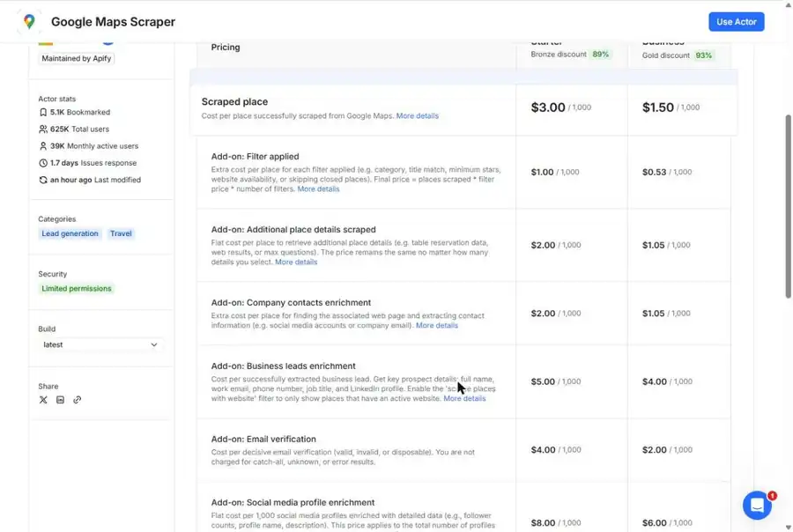This screenshot has width=793, height=532.
Task: Click the Add-on: Business leads enrichment heading
Action: 283,366
